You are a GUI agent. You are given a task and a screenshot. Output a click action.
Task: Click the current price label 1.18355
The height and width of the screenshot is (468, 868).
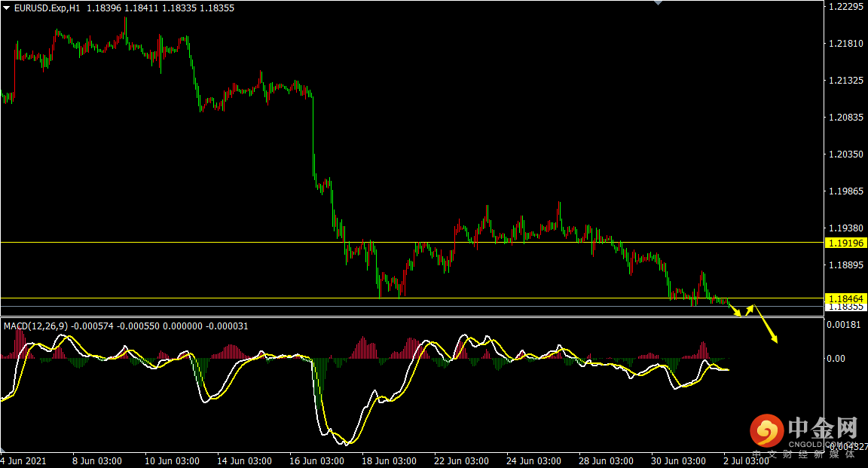point(846,307)
